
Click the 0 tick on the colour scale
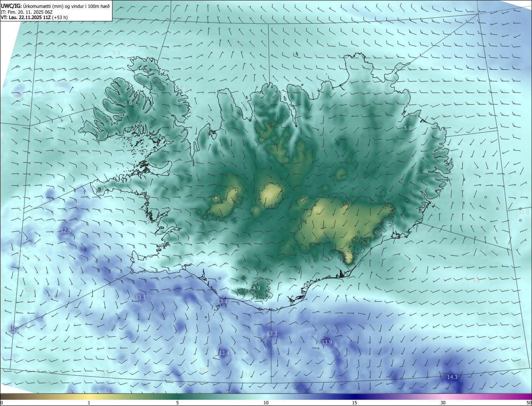coord(2,403)
